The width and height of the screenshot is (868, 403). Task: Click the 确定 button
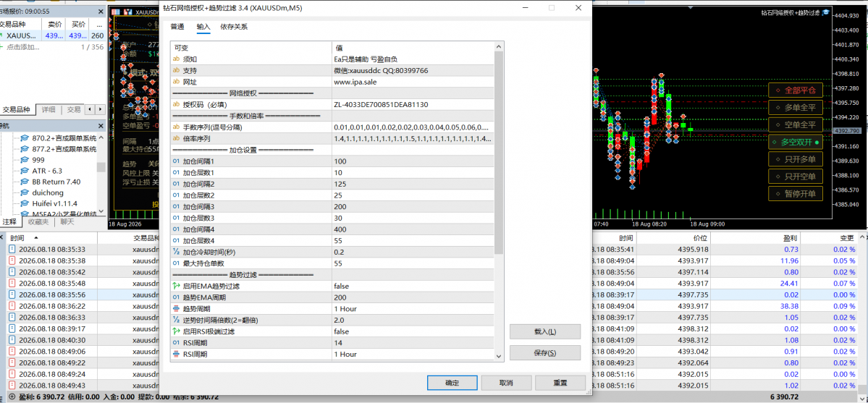[x=452, y=383]
